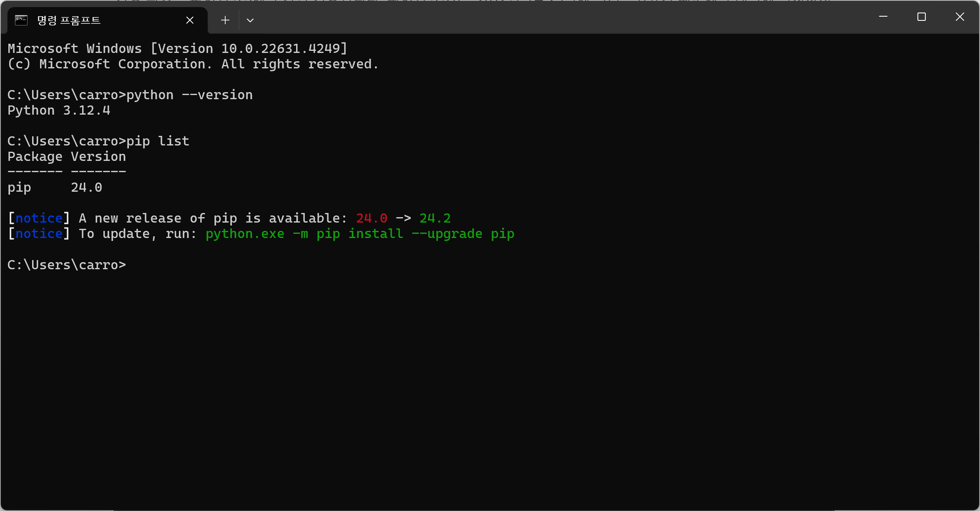Screen dimensions: 980x511
Task: Click the pip list command text
Action: point(158,141)
